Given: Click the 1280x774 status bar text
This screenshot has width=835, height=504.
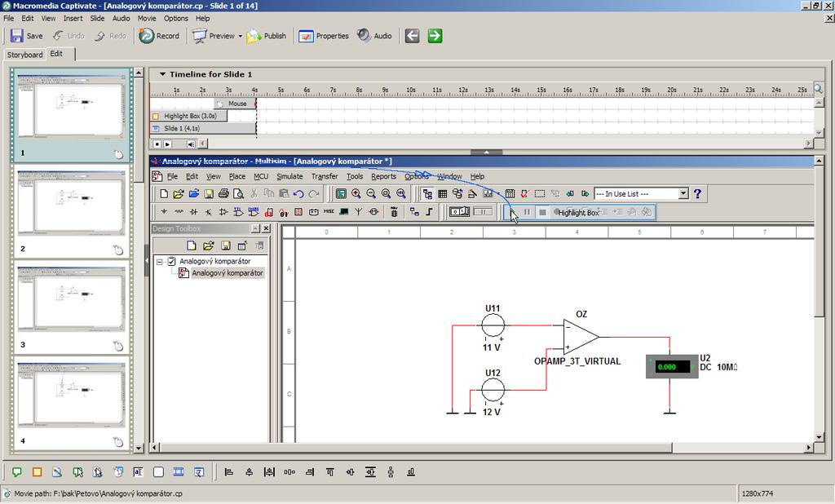Looking at the screenshot, I should click(757, 493).
